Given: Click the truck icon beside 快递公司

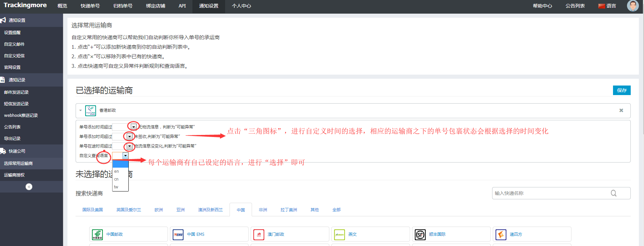Looking at the screenshot, I should point(3,151).
